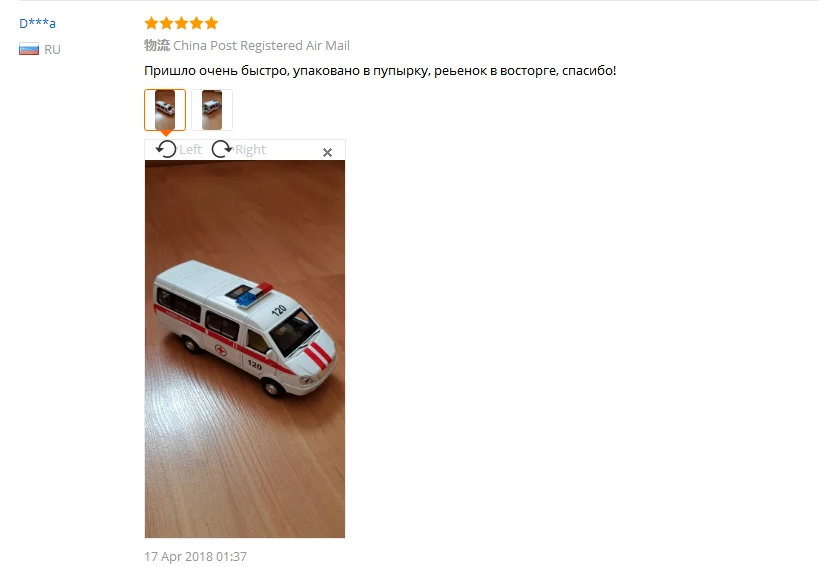Click the enlarged toy ambulance photo
This screenshot has height=567, width=819.
(x=245, y=349)
